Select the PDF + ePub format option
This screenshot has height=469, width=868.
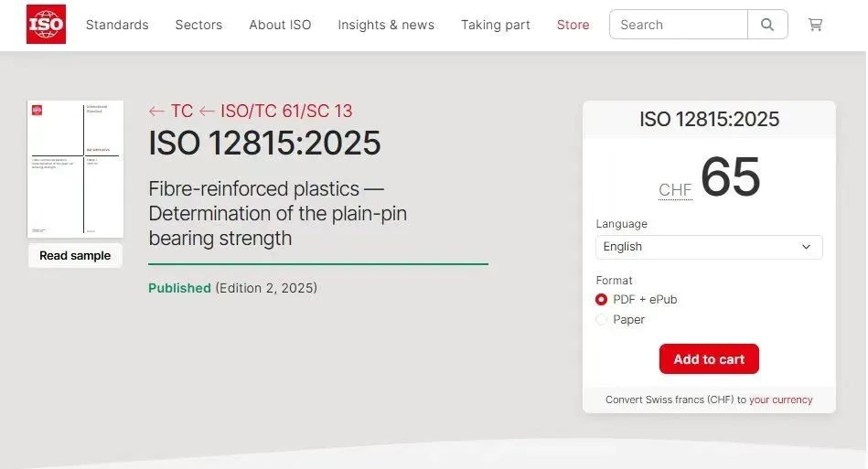[x=602, y=300]
